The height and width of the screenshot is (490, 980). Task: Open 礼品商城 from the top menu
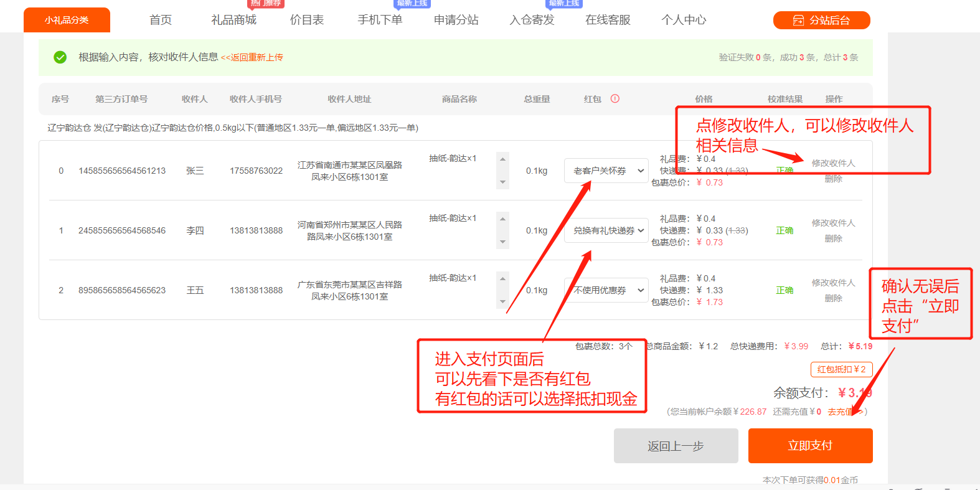tap(233, 20)
